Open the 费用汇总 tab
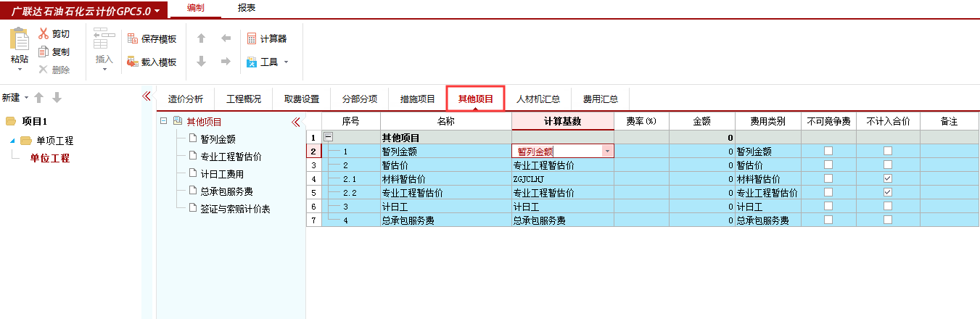980x319 pixels. [601, 99]
